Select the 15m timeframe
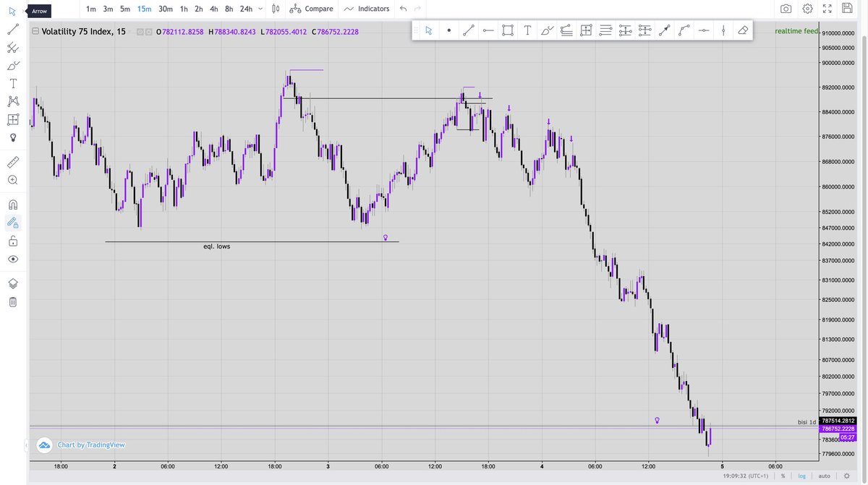 pyautogui.click(x=145, y=9)
